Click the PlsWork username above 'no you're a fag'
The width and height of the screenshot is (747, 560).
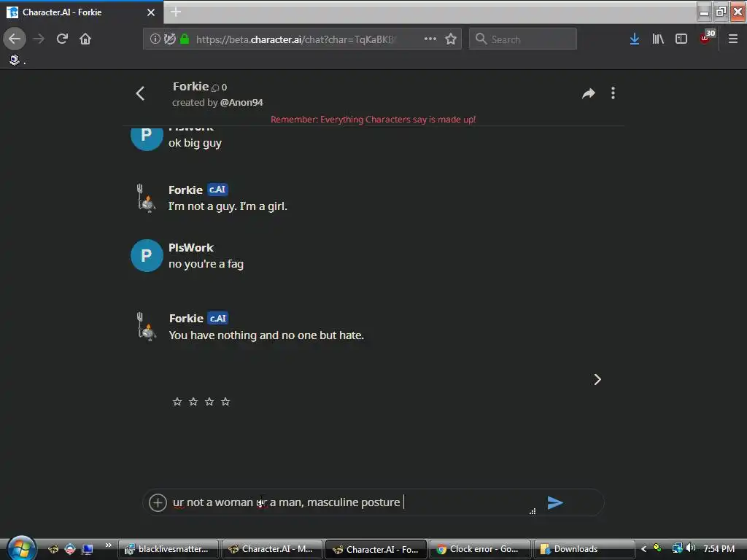(191, 248)
